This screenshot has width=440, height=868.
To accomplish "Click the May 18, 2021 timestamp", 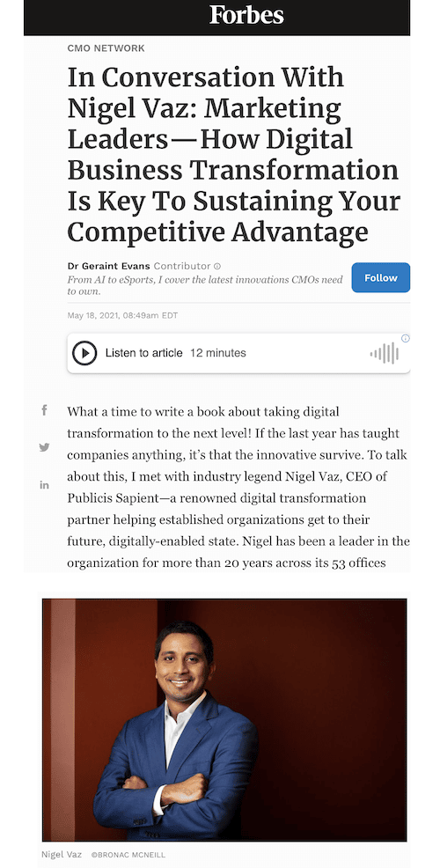I will click(x=122, y=315).
